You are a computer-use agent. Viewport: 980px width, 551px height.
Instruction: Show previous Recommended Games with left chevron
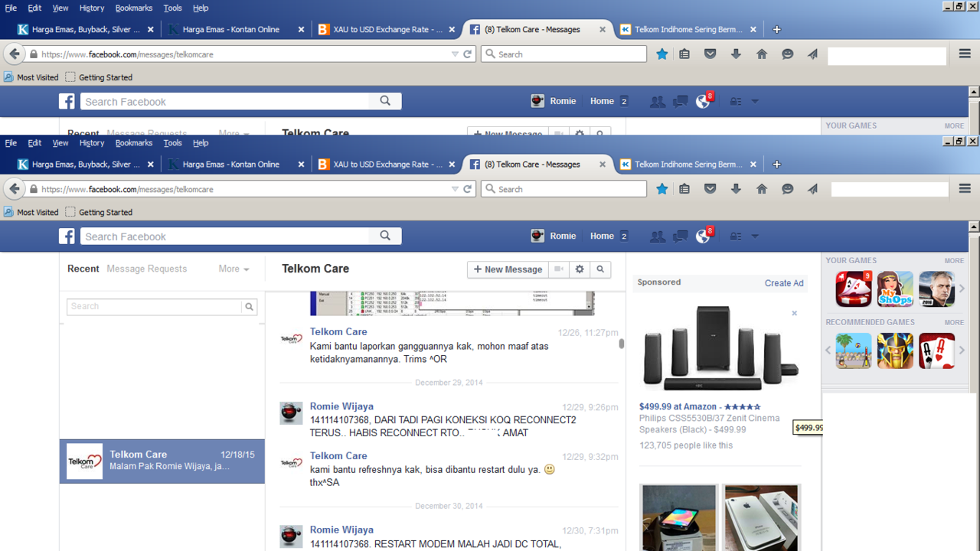point(828,350)
